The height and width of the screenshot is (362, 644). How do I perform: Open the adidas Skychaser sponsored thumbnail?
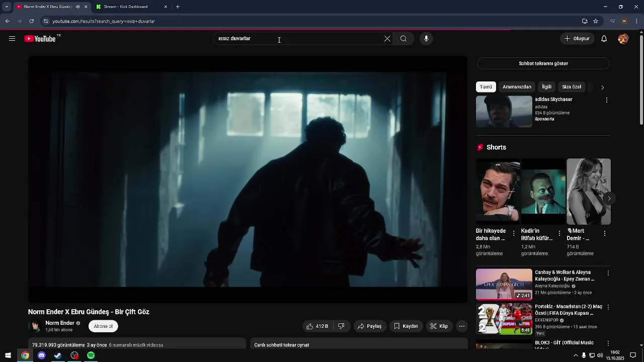pyautogui.click(x=504, y=112)
